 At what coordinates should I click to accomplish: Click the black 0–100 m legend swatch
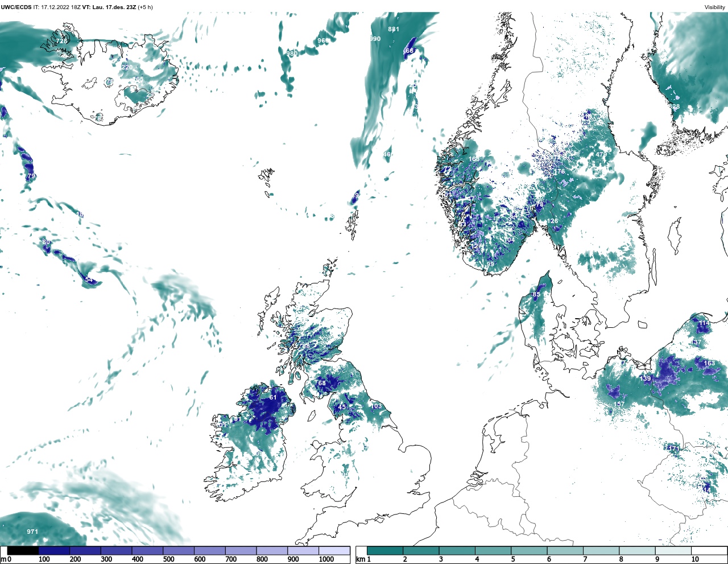[x=23, y=550]
